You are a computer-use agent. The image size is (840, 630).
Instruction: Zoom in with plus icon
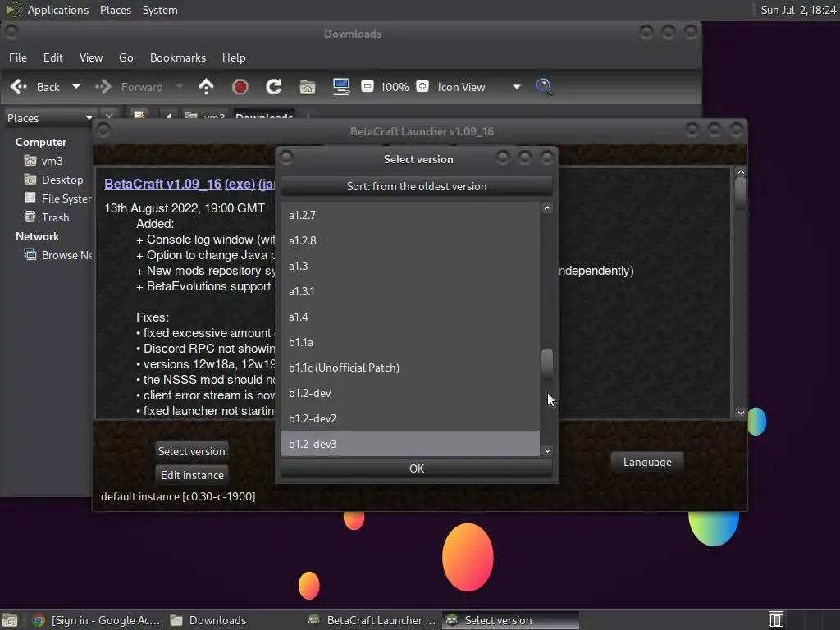tap(422, 86)
